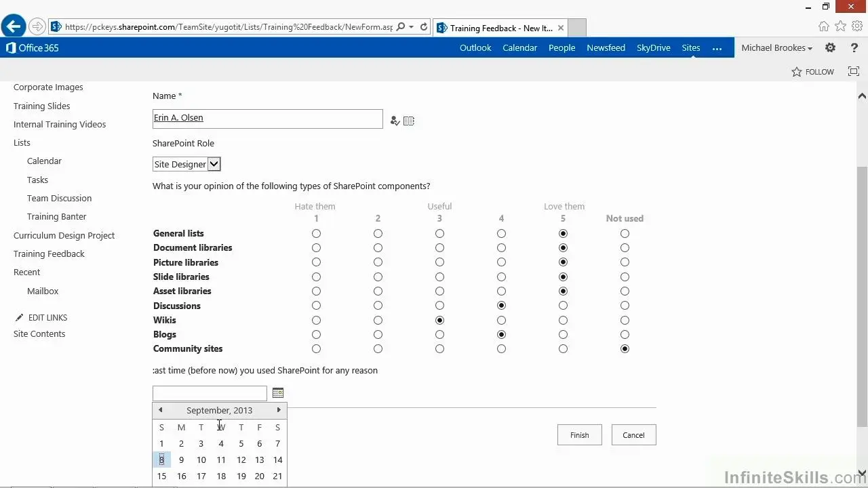The width and height of the screenshot is (868, 488).
Task: Click the browser favorites star icon
Action: point(840,26)
